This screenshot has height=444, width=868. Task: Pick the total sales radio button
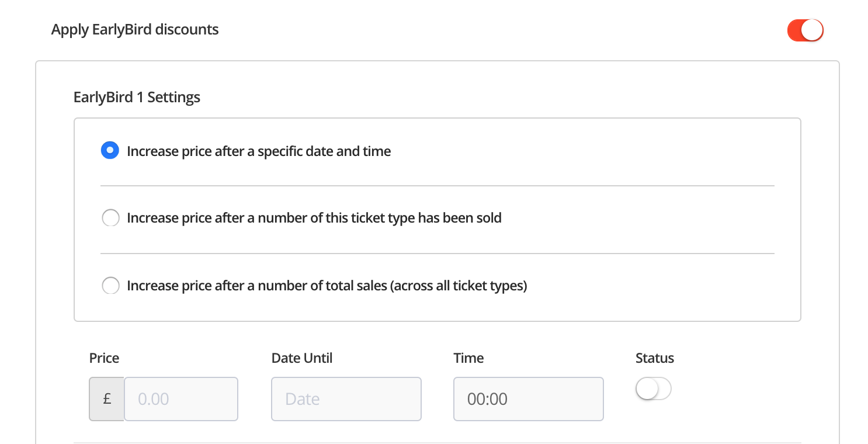[110, 286]
